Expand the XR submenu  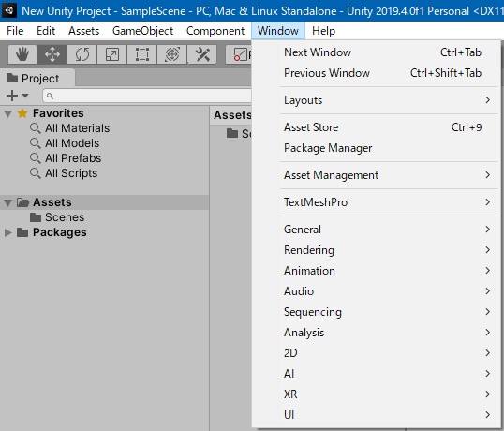(x=376, y=394)
